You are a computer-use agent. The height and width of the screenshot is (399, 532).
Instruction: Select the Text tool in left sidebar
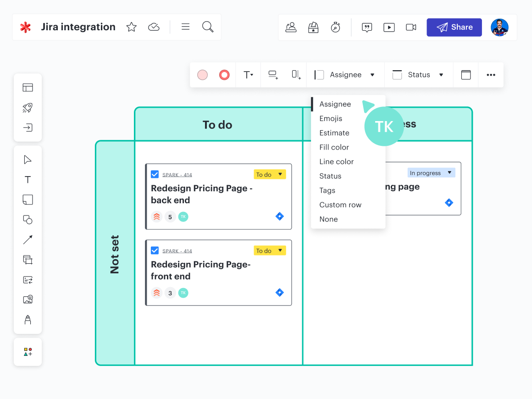pyautogui.click(x=28, y=180)
